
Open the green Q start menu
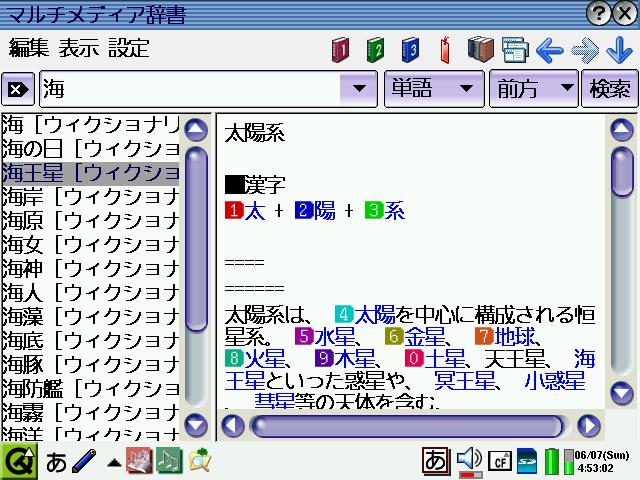click(x=19, y=461)
